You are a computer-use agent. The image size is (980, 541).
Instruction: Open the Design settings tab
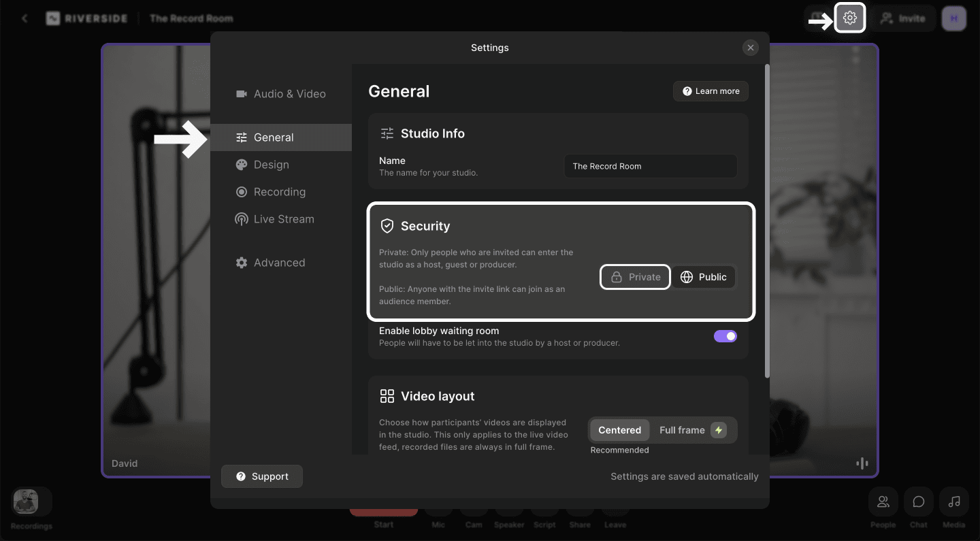click(263, 165)
